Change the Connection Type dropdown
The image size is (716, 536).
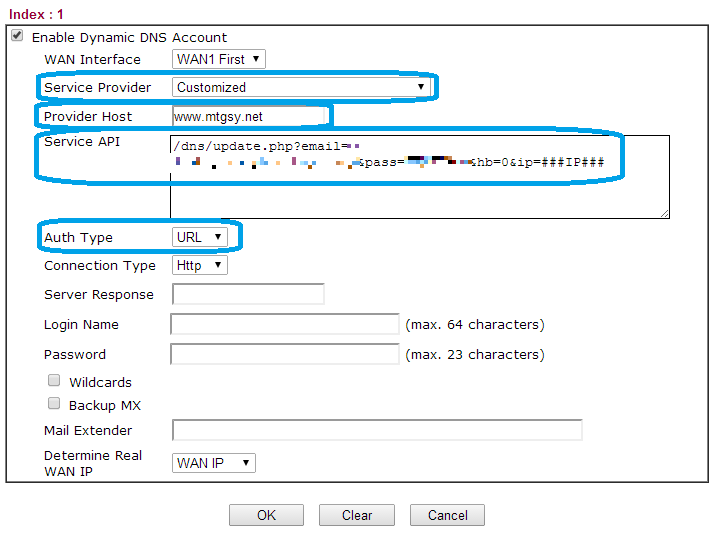pos(199,265)
